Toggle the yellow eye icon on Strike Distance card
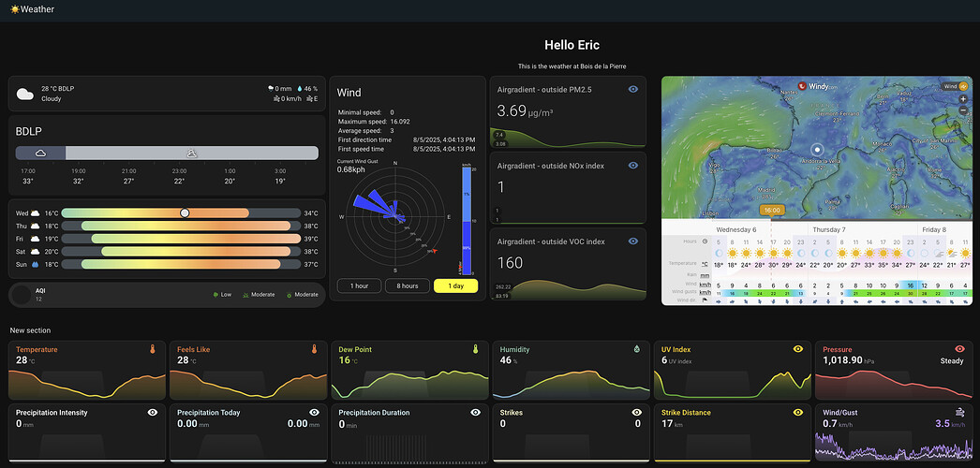The width and height of the screenshot is (980, 468). pos(797,413)
